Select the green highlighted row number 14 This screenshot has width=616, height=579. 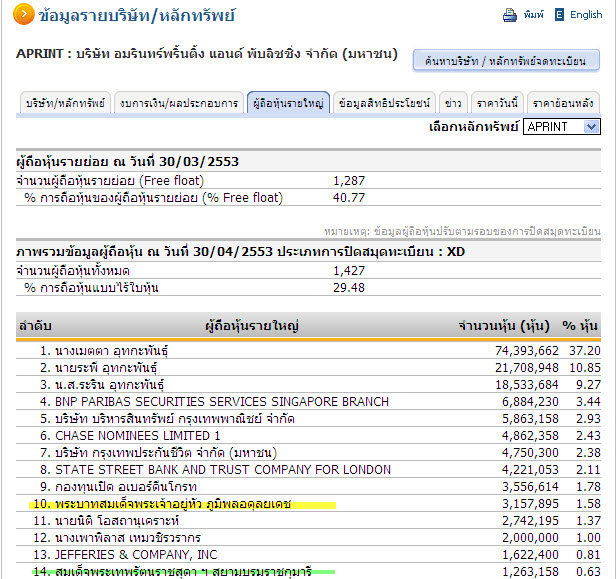[308, 571]
